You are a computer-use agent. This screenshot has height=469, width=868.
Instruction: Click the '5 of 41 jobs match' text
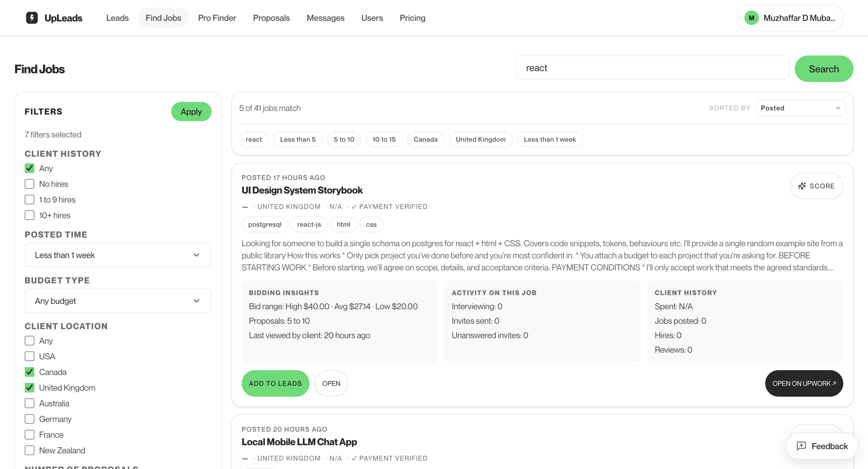click(270, 108)
